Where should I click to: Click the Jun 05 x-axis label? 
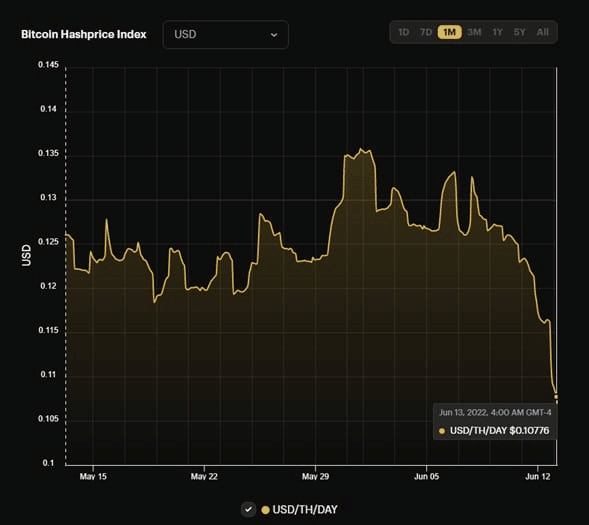426,477
